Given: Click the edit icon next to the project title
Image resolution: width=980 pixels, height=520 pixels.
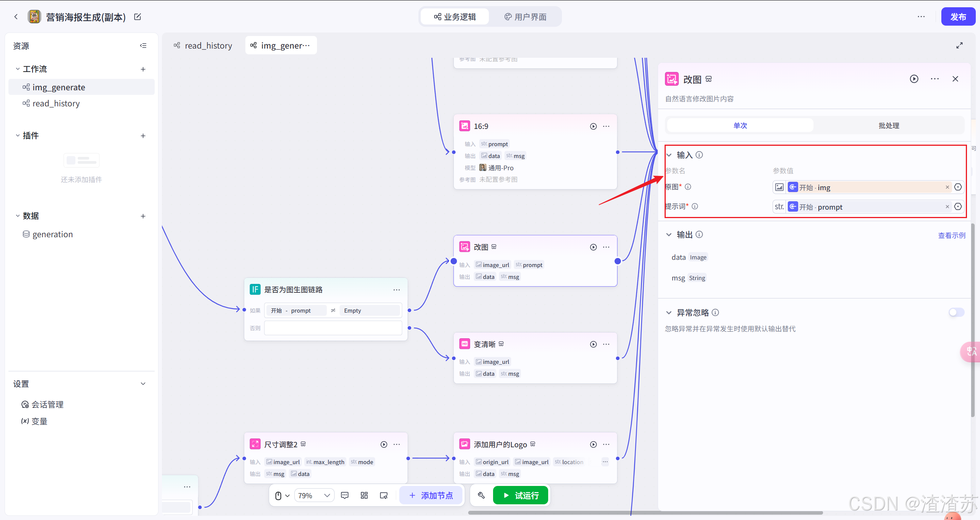Looking at the screenshot, I should [x=138, y=17].
